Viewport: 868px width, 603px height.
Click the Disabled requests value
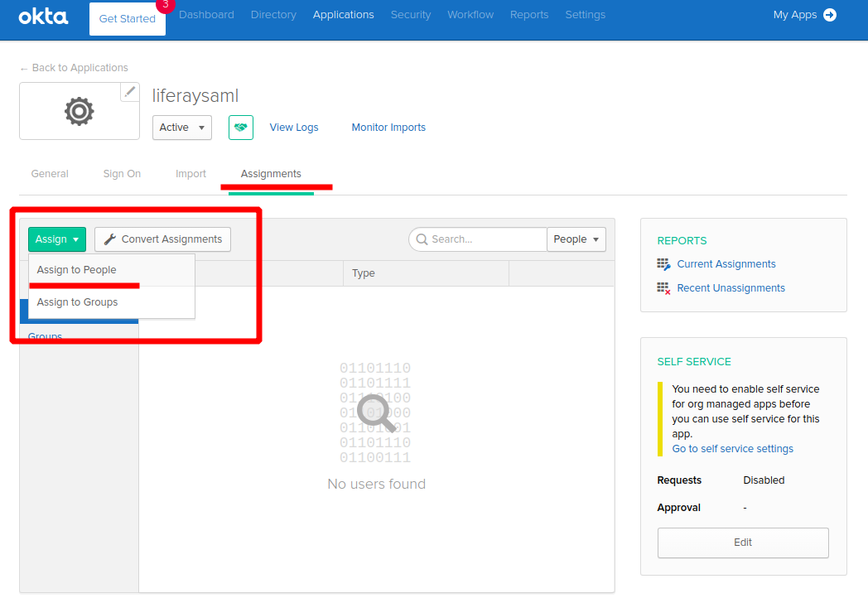(x=764, y=480)
